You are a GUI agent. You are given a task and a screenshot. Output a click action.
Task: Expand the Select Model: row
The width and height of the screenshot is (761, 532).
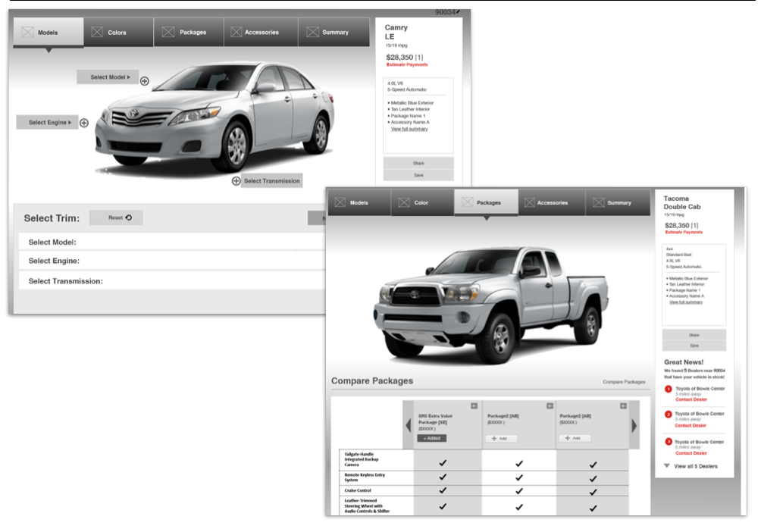(x=172, y=242)
